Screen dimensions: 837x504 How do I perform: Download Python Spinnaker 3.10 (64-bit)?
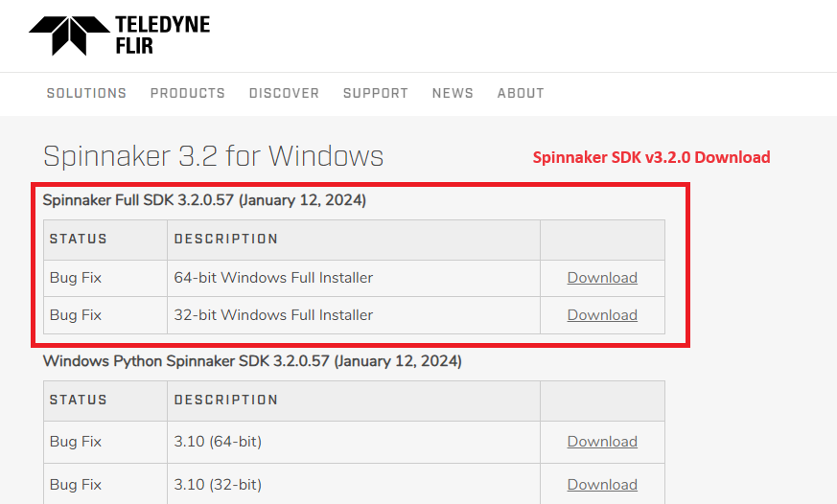pyautogui.click(x=602, y=442)
